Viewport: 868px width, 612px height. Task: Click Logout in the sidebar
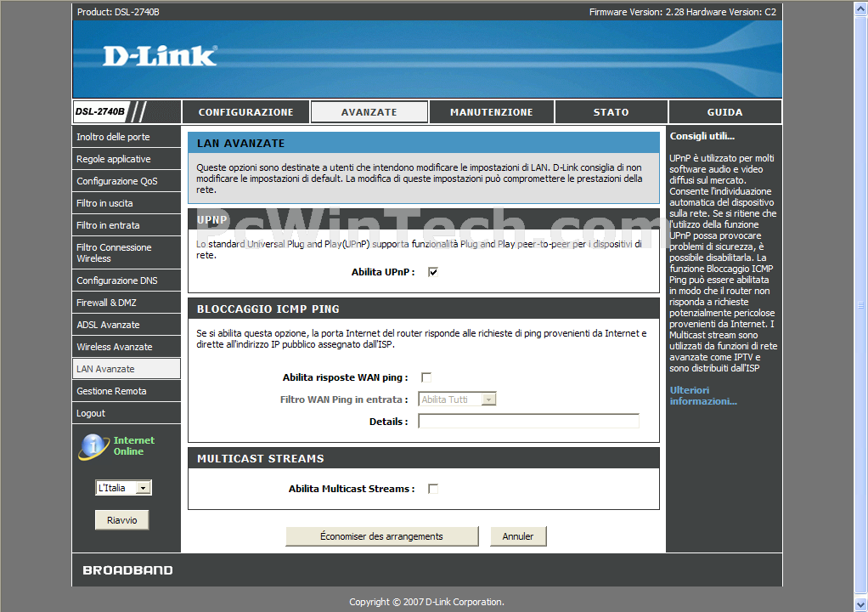(127, 413)
